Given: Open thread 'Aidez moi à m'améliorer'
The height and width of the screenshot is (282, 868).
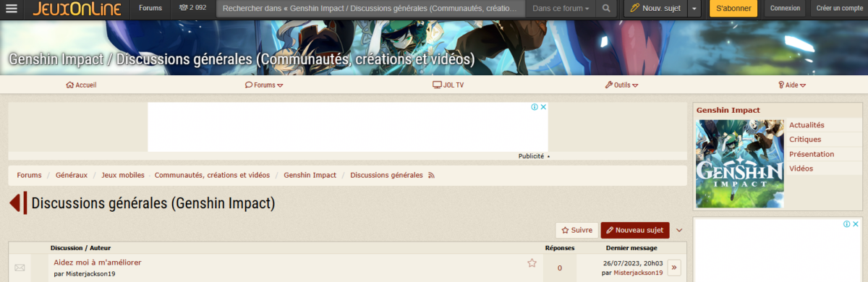Looking at the screenshot, I should [x=98, y=262].
